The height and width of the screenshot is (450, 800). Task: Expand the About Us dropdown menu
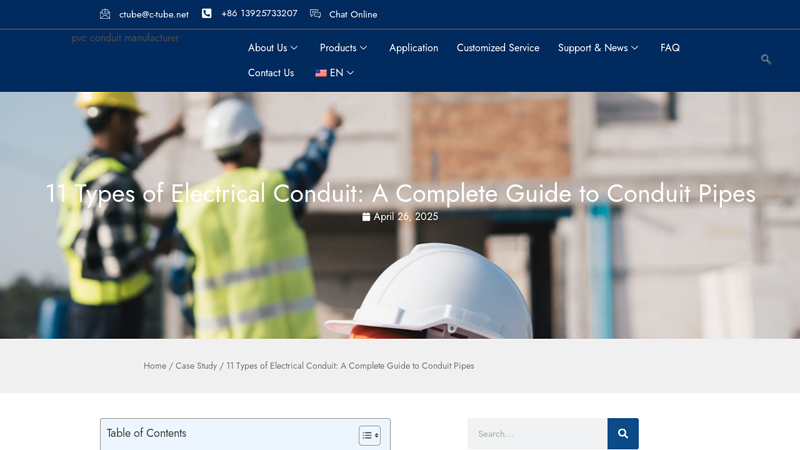[272, 48]
